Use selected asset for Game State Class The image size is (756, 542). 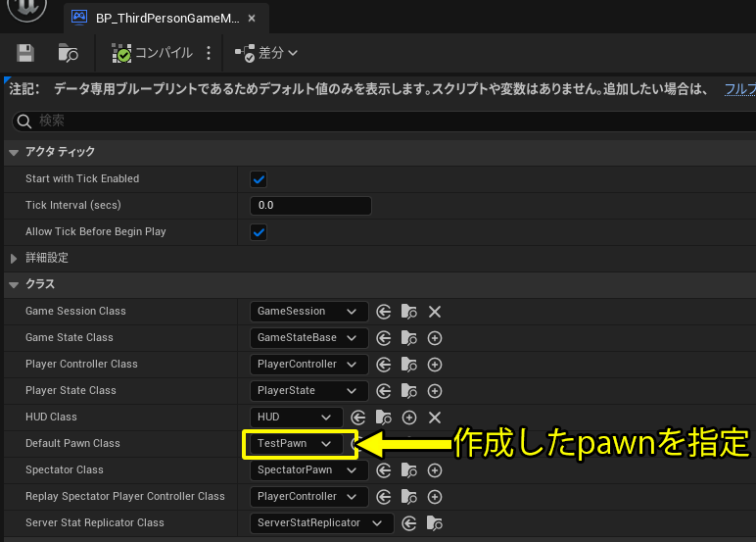[384, 338]
